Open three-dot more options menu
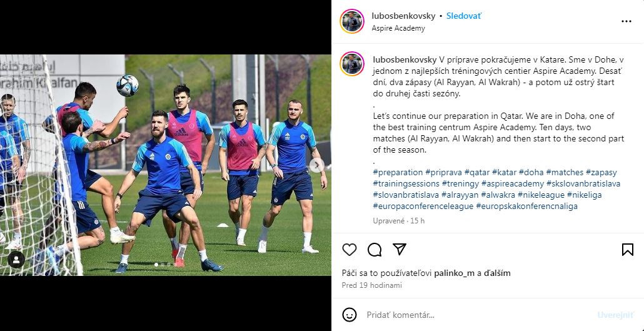644x331 pixels. 626,21
